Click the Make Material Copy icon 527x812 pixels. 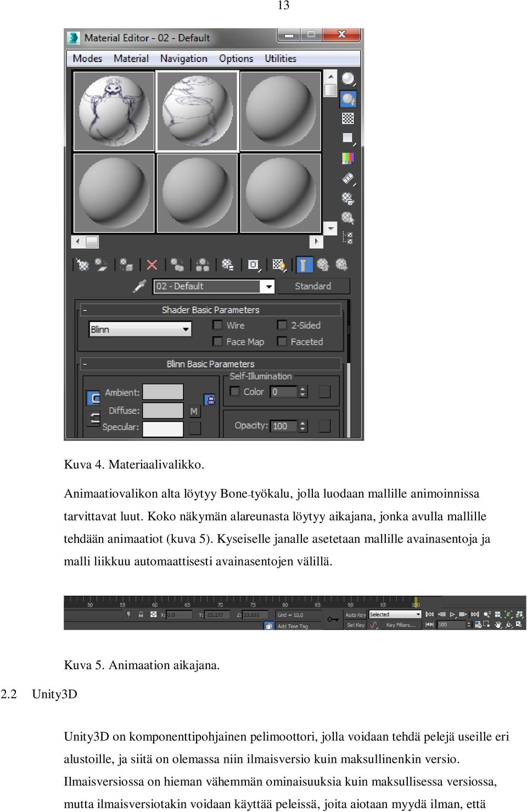177,265
